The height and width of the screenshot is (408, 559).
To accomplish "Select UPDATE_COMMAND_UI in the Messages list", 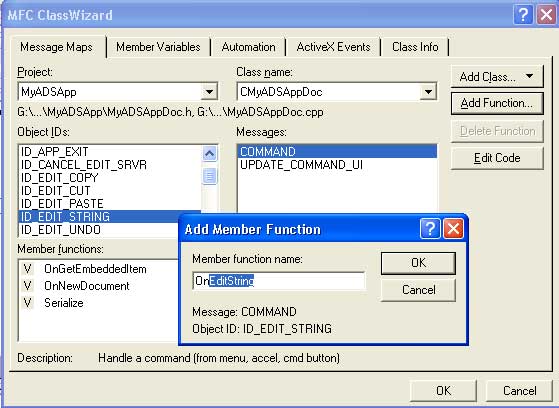I will point(301,165).
